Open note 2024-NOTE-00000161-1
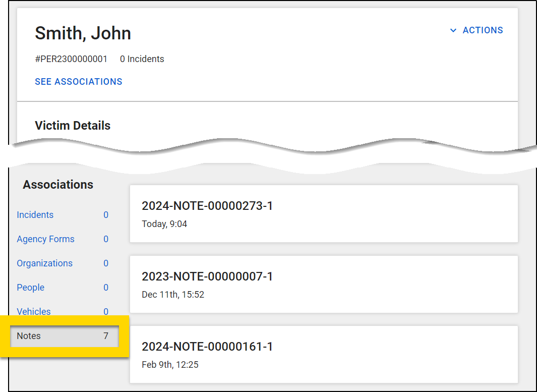 [x=207, y=347]
